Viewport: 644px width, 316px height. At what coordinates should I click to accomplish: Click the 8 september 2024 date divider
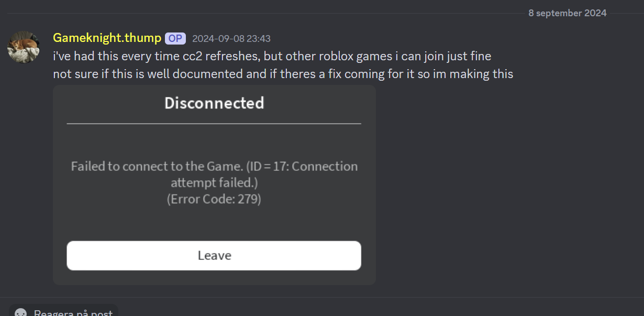(567, 13)
